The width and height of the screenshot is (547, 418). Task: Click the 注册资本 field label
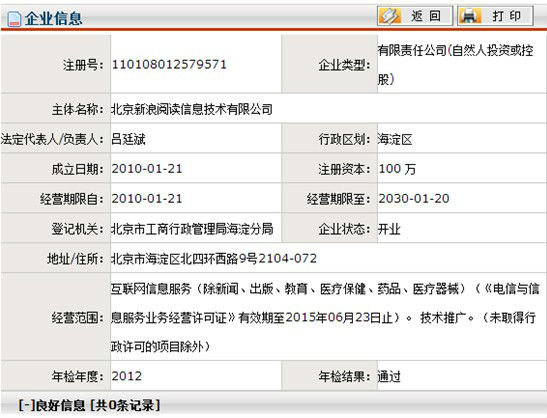[344, 169]
